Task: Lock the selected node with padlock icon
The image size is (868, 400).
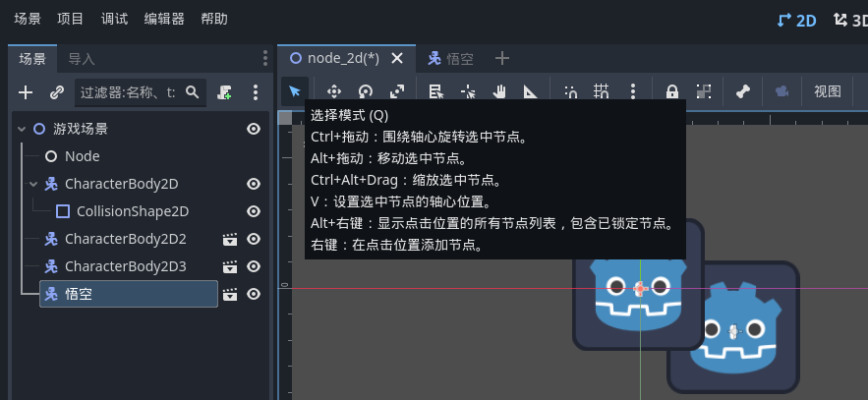Action: point(672,91)
